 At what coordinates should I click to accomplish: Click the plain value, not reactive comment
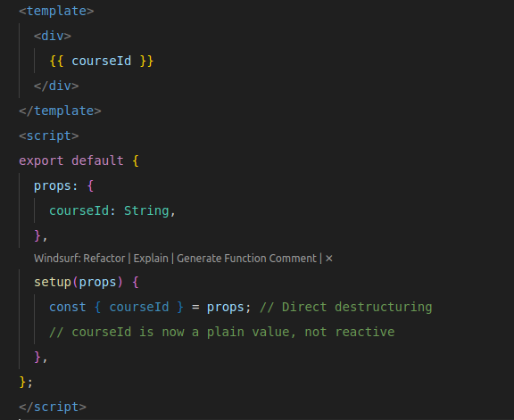tap(222, 332)
